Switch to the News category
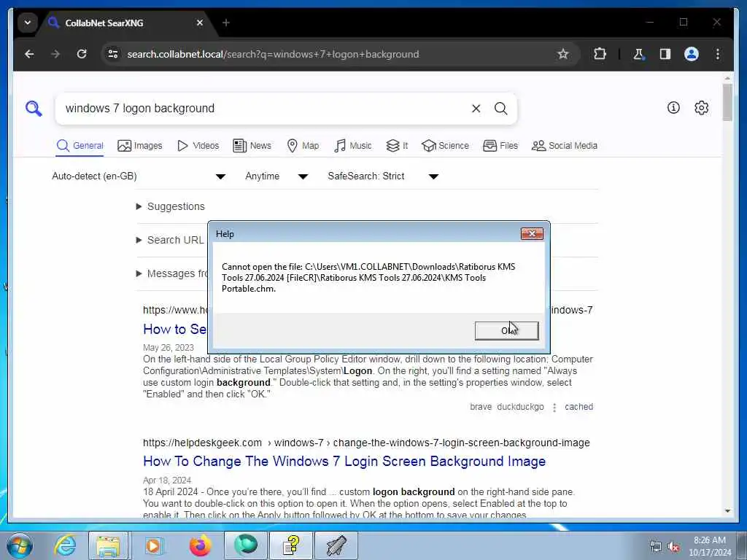 pos(252,146)
